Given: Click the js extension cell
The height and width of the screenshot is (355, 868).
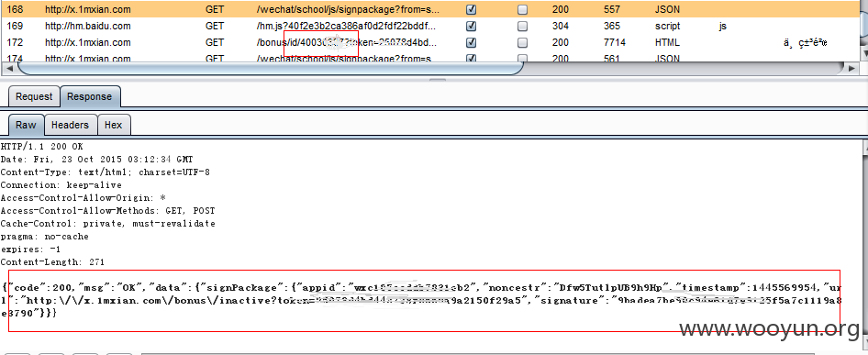Looking at the screenshot, I should (x=722, y=26).
